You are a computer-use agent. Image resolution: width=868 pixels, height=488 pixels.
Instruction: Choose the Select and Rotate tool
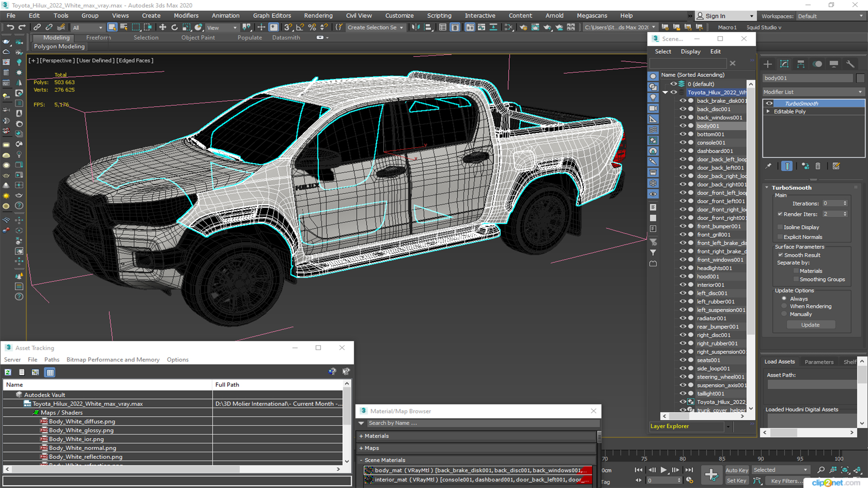tap(175, 27)
